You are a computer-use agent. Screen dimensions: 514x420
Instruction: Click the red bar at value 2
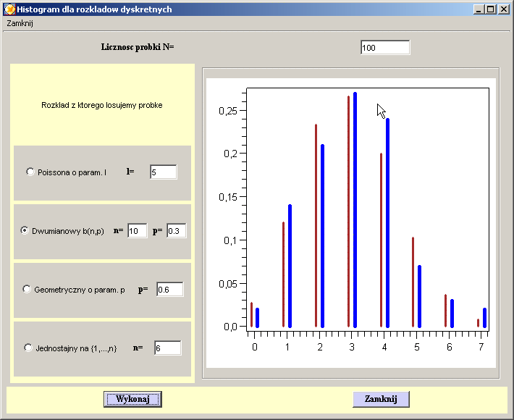pos(316,226)
